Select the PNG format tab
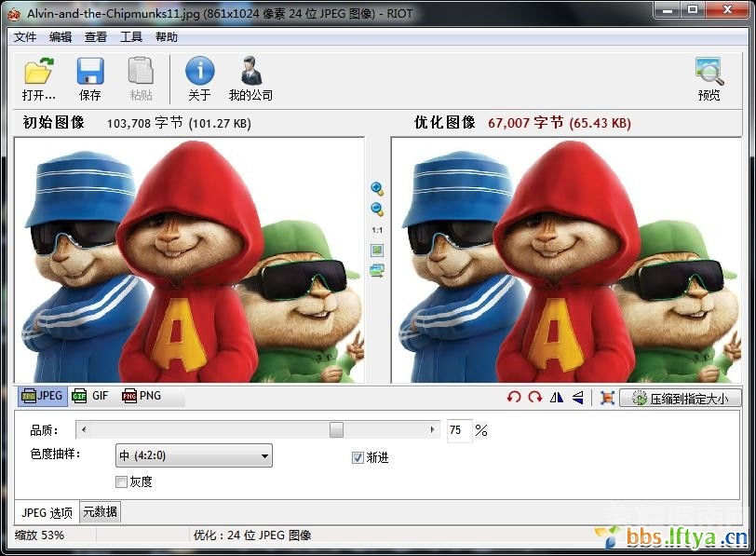 coord(142,396)
